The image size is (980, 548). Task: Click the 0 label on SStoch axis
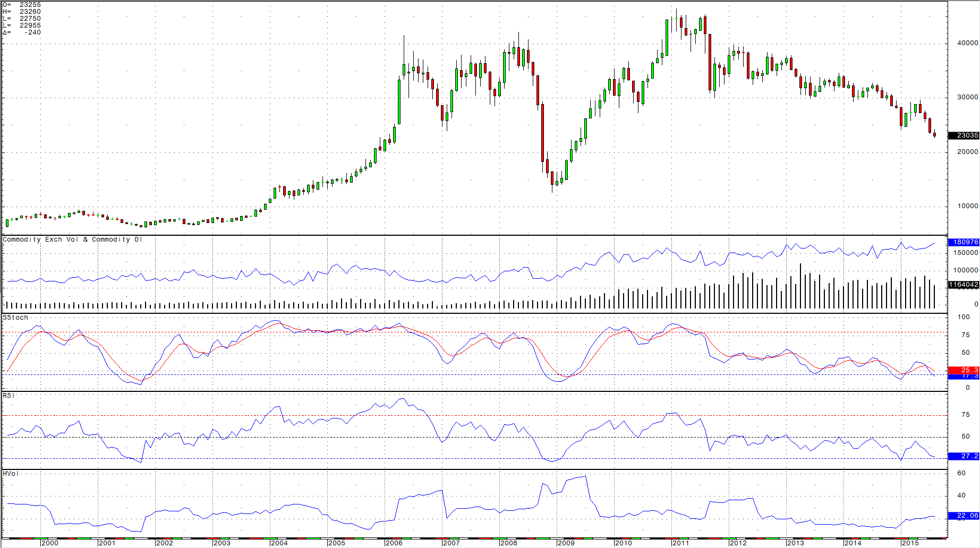tap(968, 388)
